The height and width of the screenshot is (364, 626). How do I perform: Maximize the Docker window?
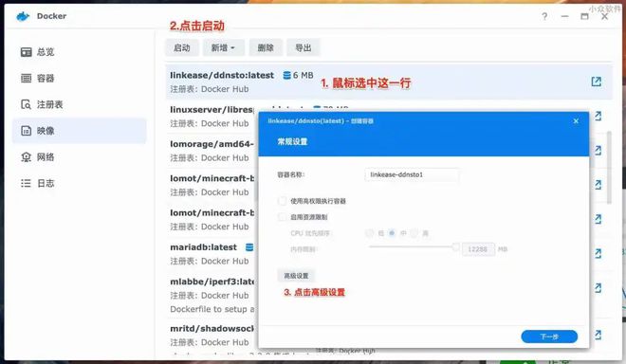584,16
